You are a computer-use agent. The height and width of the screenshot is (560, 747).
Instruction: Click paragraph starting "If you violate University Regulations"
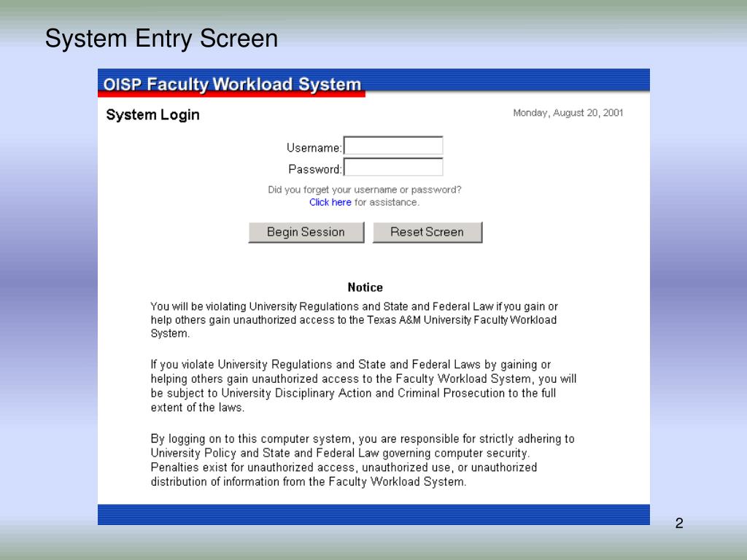[x=363, y=386]
